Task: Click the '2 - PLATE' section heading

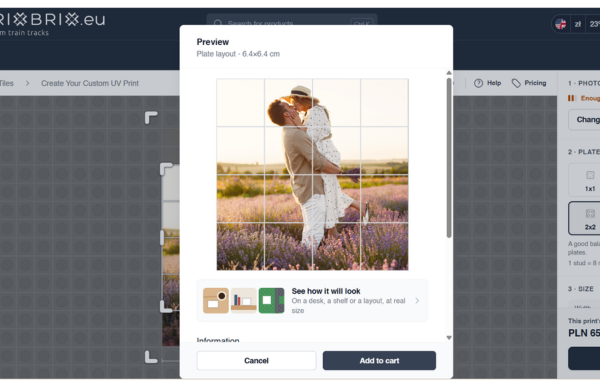Action: click(x=584, y=152)
